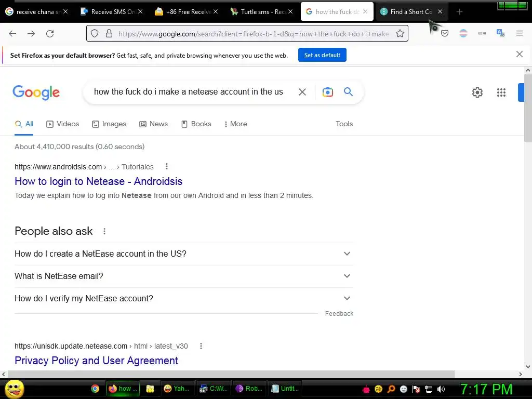Viewport: 532px width, 399px height.
Task: Open folder icon in taskbar
Action: pos(150,389)
